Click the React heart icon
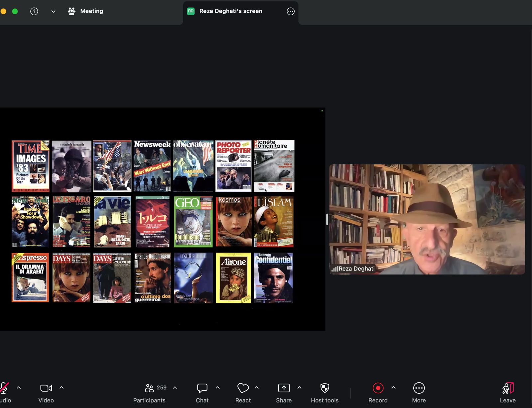Viewport: 532px width, 408px height. pyautogui.click(x=243, y=388)
